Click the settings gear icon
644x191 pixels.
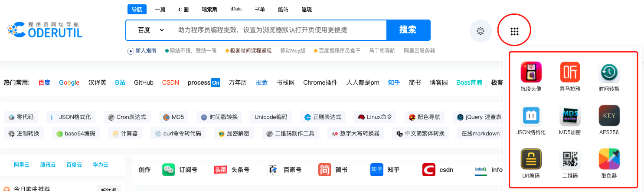point(481,31)
